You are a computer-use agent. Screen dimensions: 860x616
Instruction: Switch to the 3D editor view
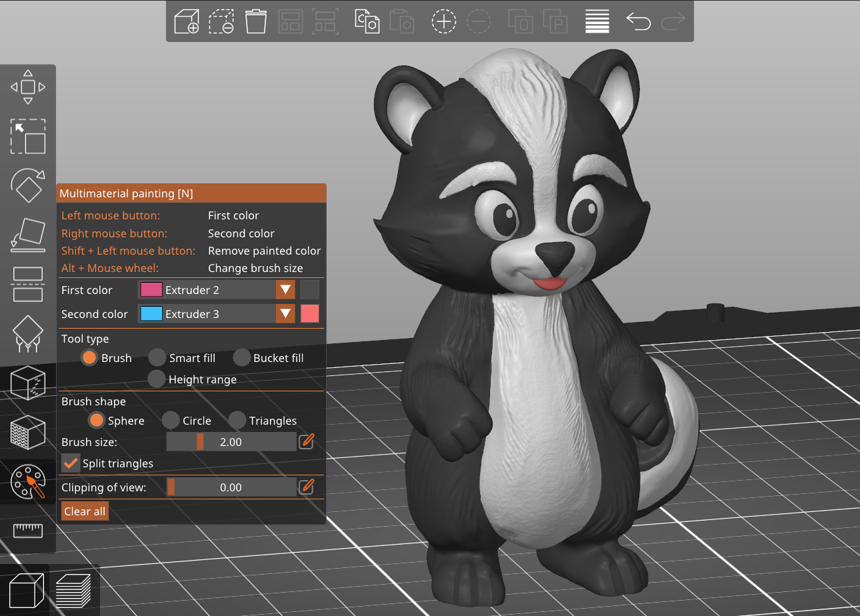pyautogui.click(x=27, y=591)
